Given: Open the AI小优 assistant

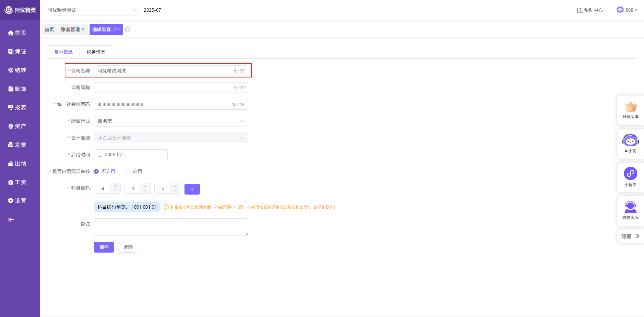Looking at the screenshot, I should pos(630,143).
